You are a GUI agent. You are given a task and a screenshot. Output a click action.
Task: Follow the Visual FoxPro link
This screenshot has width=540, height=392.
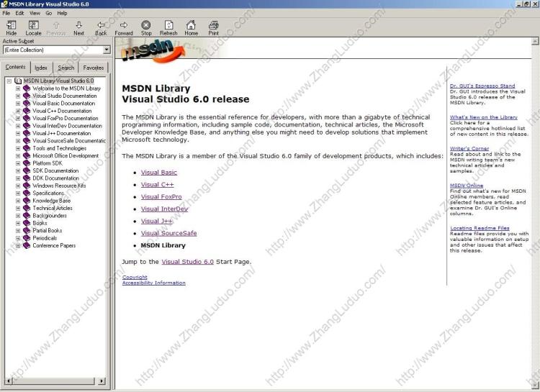[161, 197]
